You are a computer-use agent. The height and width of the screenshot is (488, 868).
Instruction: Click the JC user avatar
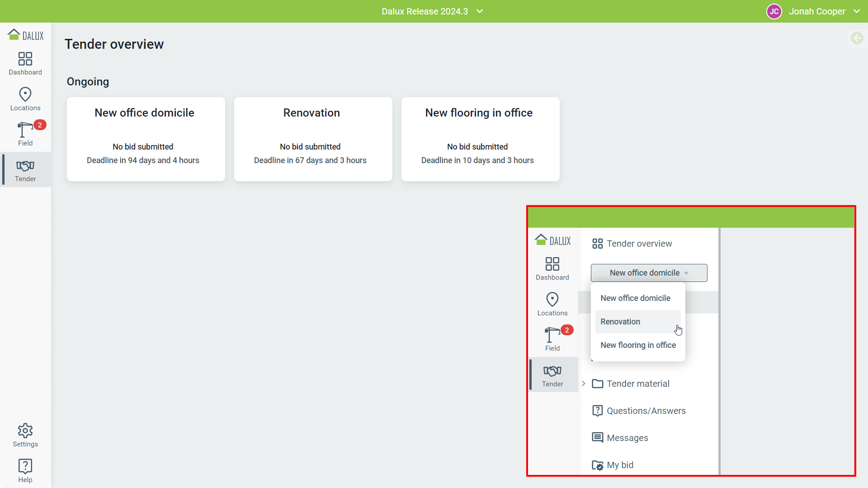[x=774, y=11]
